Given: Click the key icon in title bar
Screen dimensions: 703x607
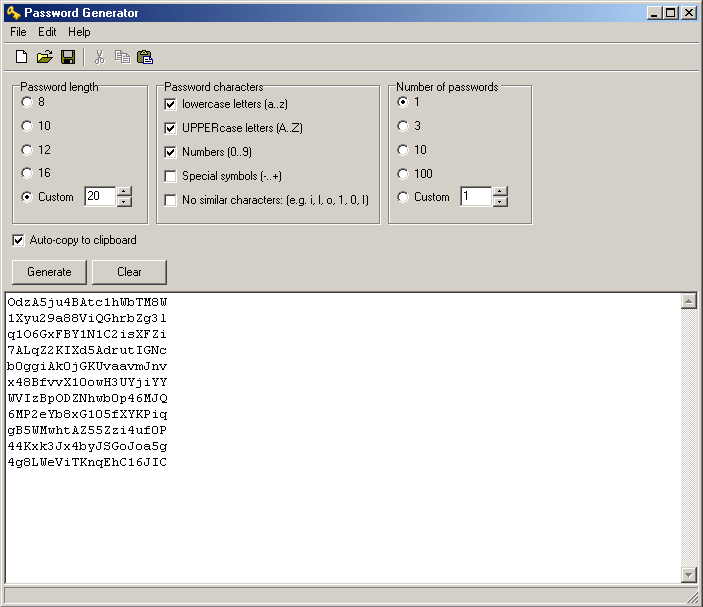Looking at the screenshot, I should pyautogui.click(x=13, y=13).
